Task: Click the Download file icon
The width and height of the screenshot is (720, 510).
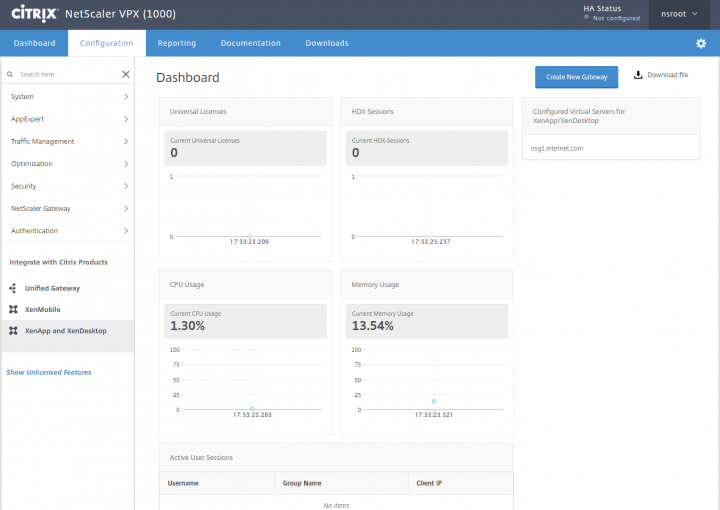Action: [x=638, y=75]
